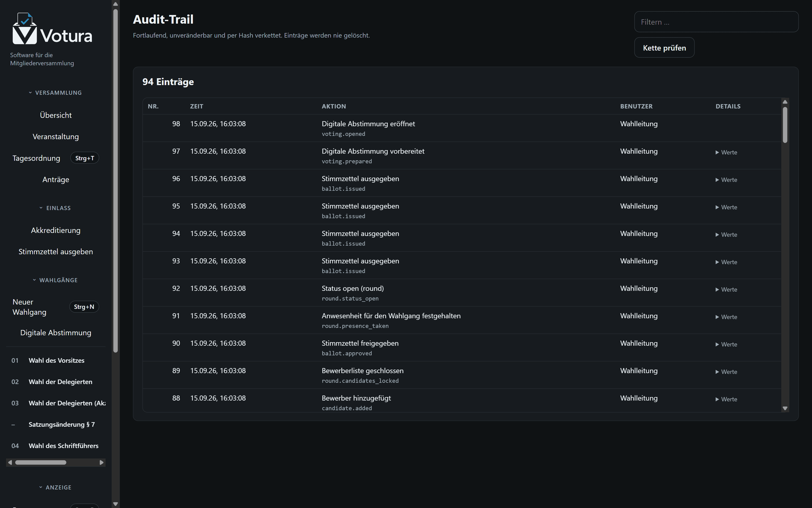Select round 01 Wahl des Vorsitzes
Screen dimensions: 812x508
tap(56, 360)
